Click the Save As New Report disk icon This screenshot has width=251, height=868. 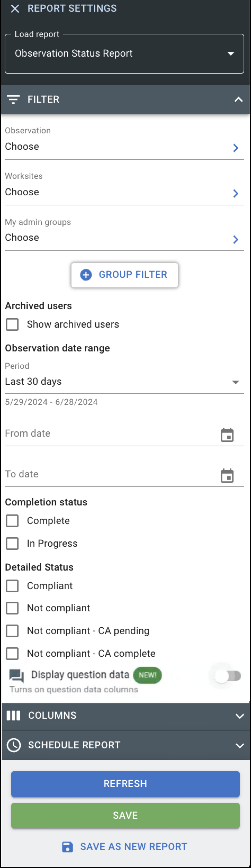point(67,847)
